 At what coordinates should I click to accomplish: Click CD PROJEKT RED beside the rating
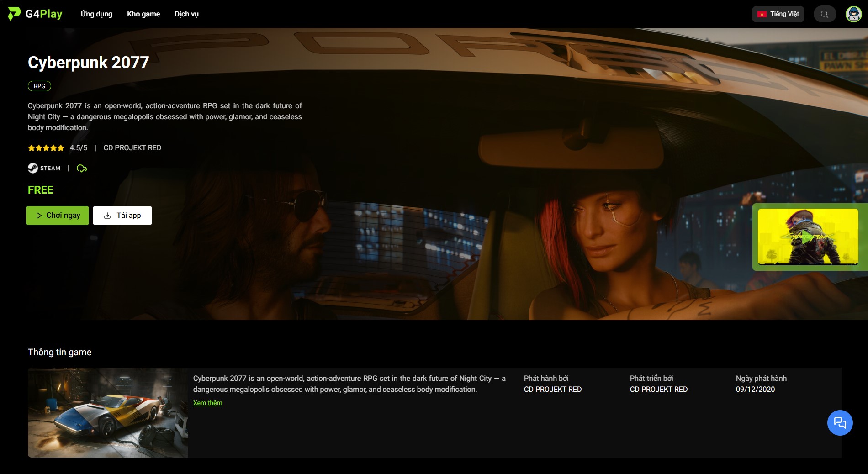point(132,148)
